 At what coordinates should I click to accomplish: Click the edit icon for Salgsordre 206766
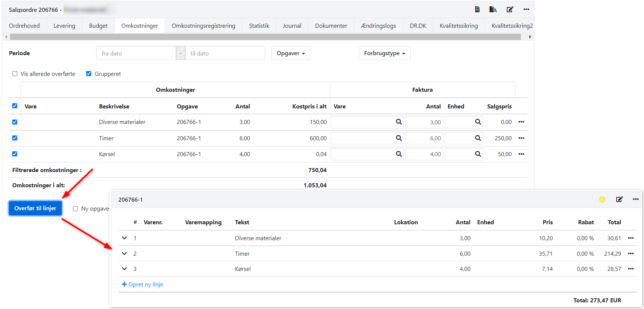[510, 10]
